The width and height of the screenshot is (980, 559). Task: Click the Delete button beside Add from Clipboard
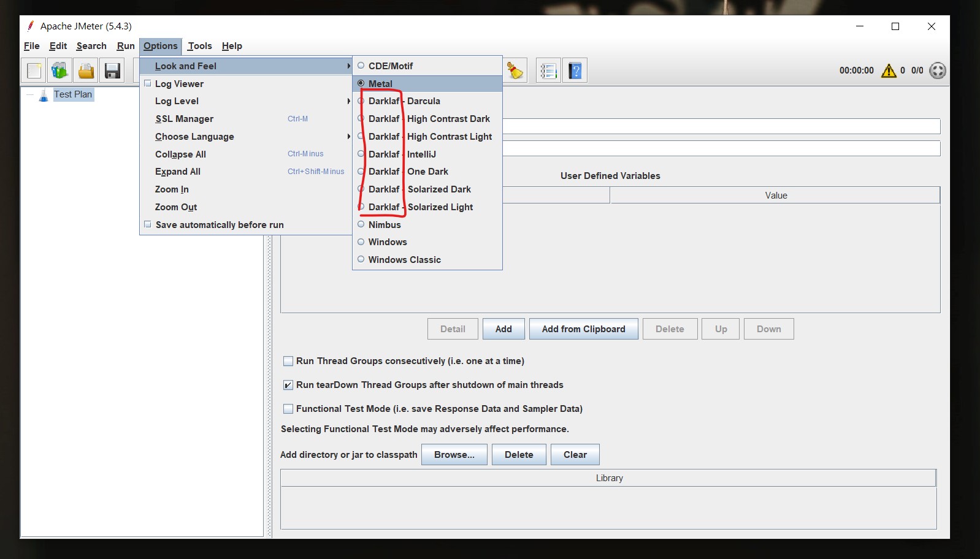[670, 329]
